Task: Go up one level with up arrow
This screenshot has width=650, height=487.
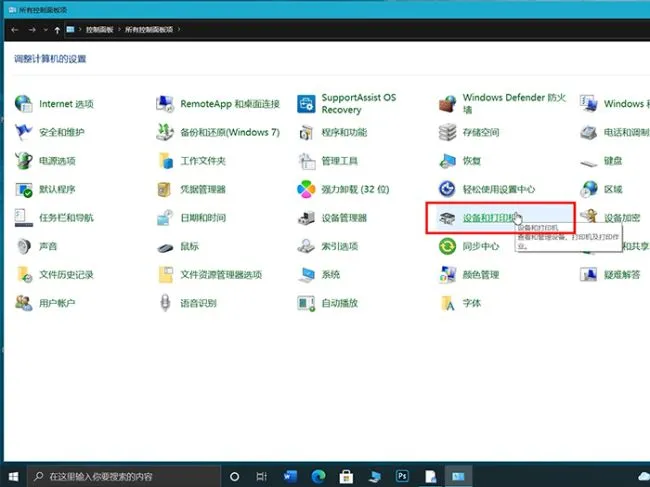Action: click(x=57, y=30)
